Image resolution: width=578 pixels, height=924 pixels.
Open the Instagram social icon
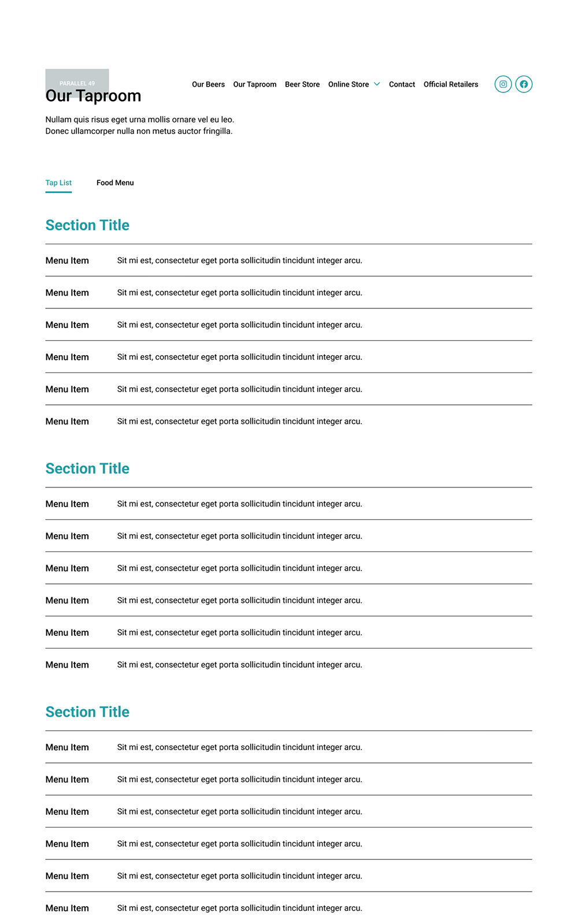503,84
